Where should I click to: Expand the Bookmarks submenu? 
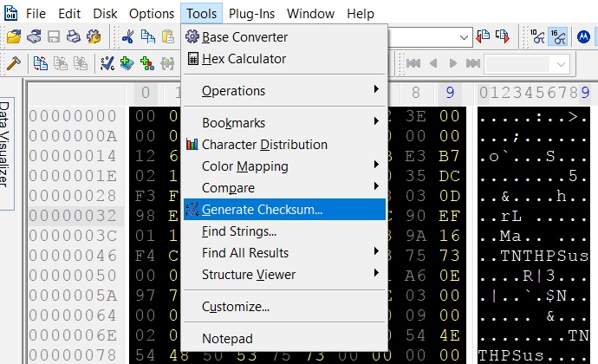pyautogui.click(x=284, y=123)
